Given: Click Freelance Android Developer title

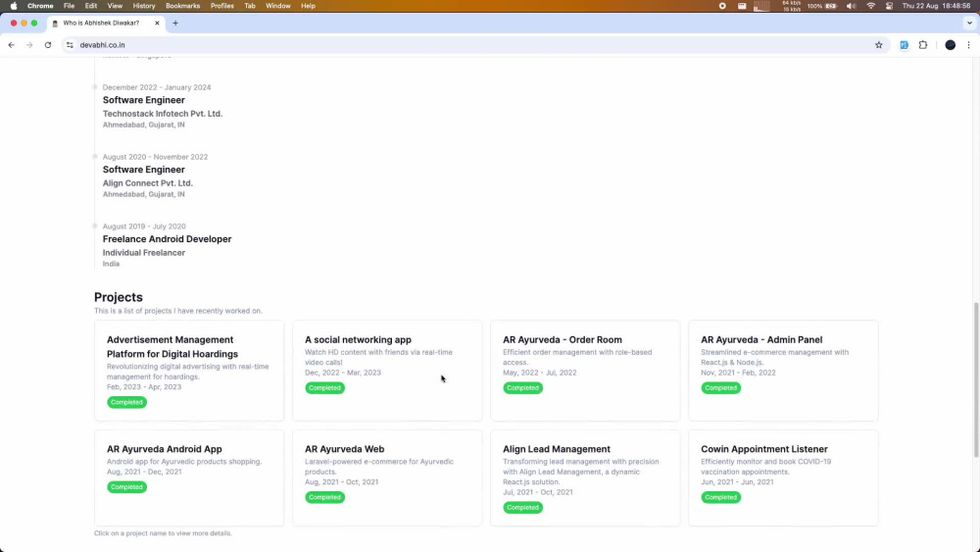Looking at the screenshot, I should (x=167, y=239).
